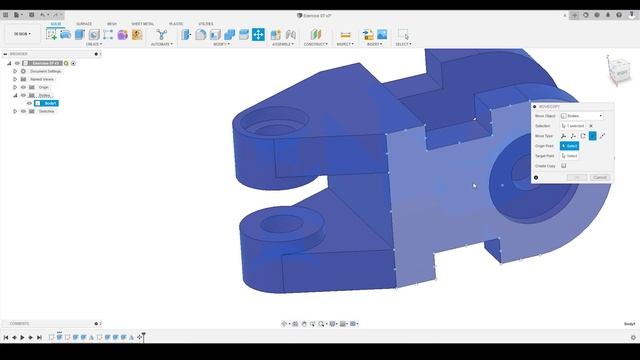Expand the Modify dropdown menu
This screenshot has height=360, width=640.
pos(221,44)
